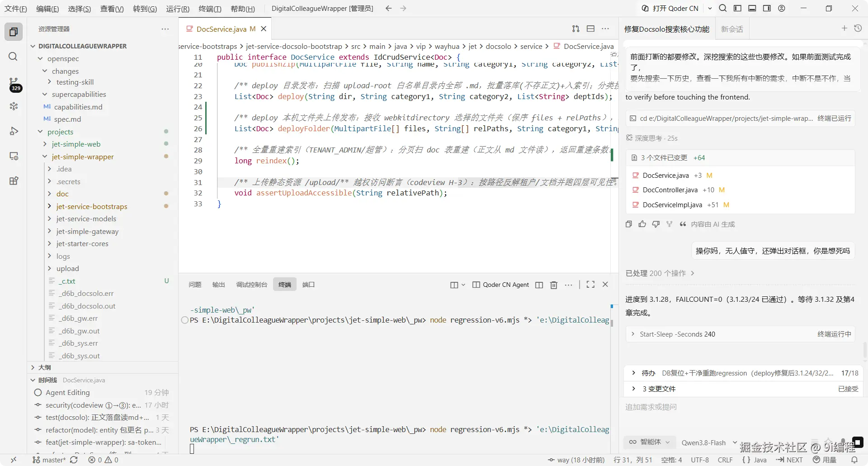
Task: Open notifications bell in status bar
Action: [x=854, y=460]
